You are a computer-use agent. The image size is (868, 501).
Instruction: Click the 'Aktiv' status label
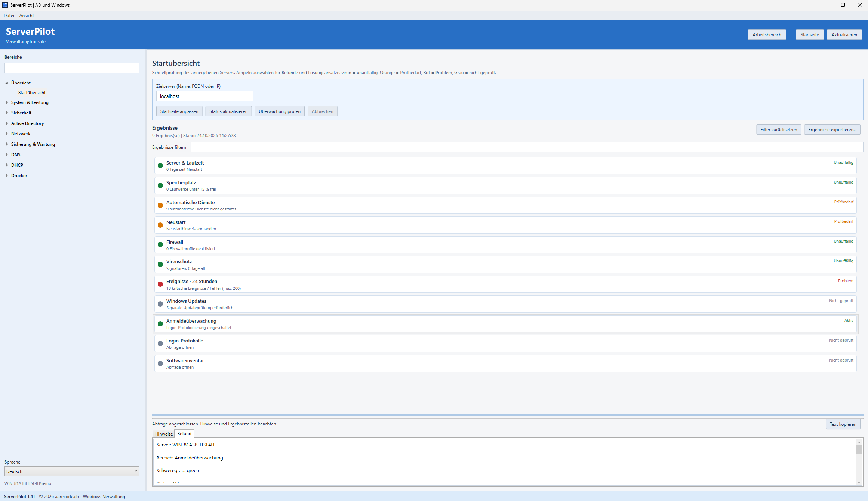pos(849,321)
